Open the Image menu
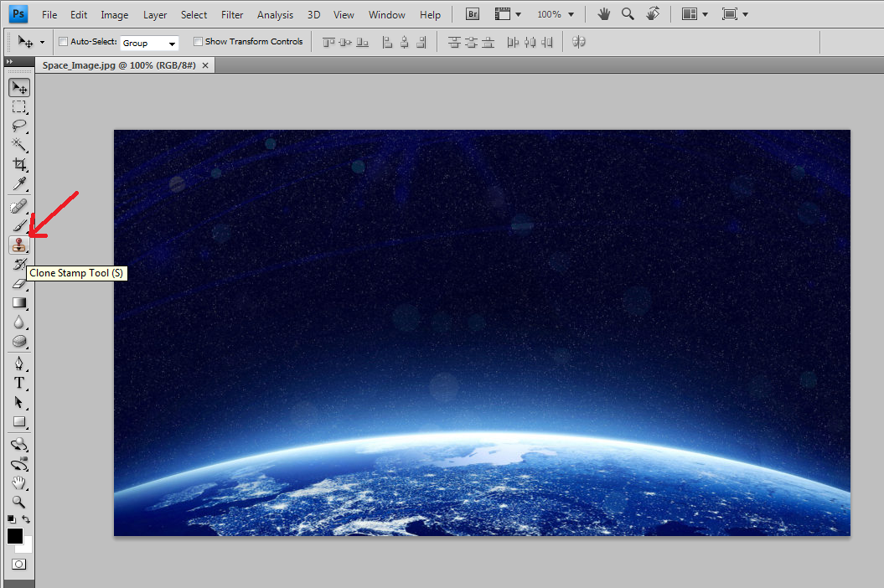The width and height of the screenshot is (884, 588). click(x=115, y=14)
